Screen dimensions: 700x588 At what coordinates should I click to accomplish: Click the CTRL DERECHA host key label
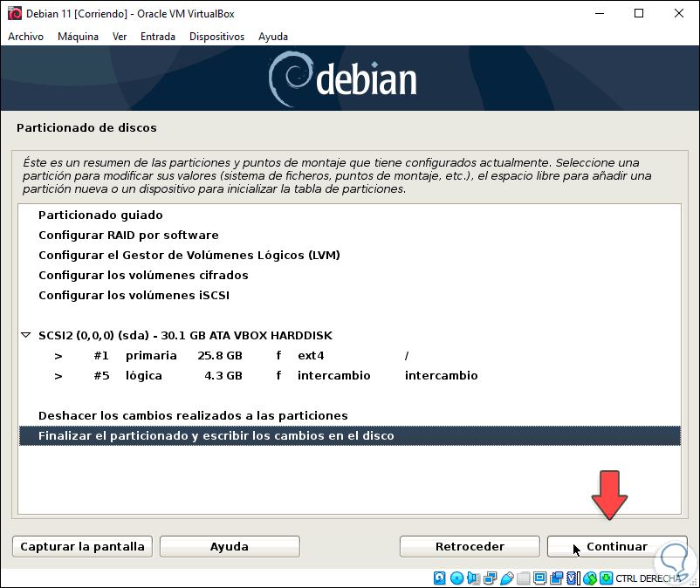tap(649, 578)
